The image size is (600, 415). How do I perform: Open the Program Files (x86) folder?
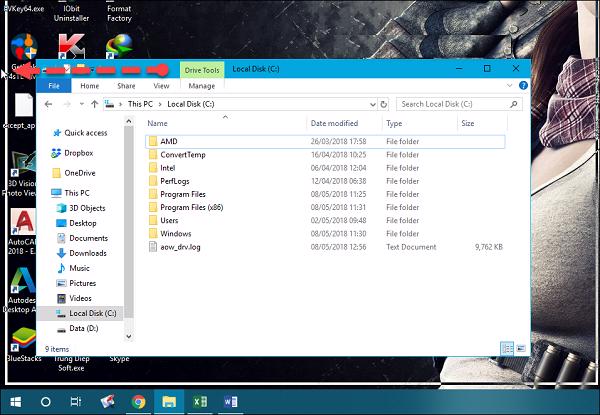(186, 207)
